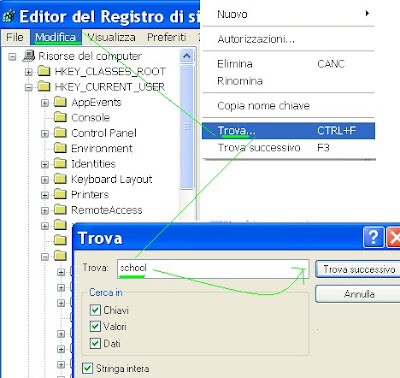Click the AppEvents folder icon
This screenshot has height=378, width=400.
point(60,102)
